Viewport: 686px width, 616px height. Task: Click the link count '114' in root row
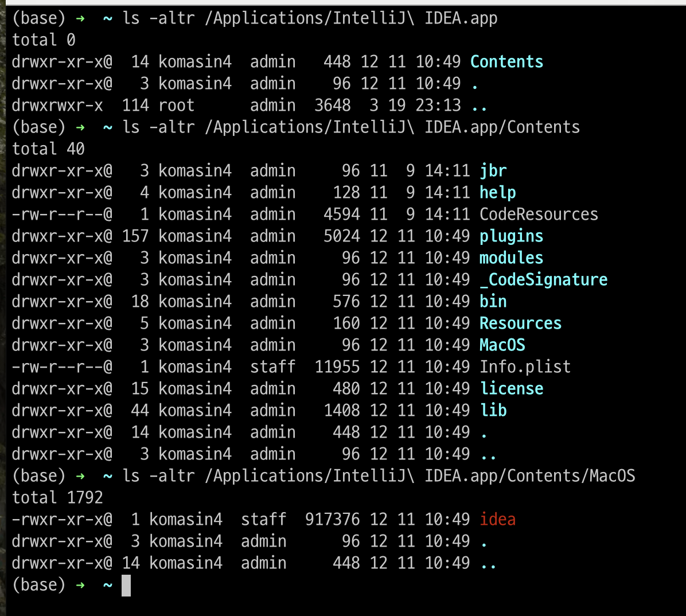(x=135, y=106)
